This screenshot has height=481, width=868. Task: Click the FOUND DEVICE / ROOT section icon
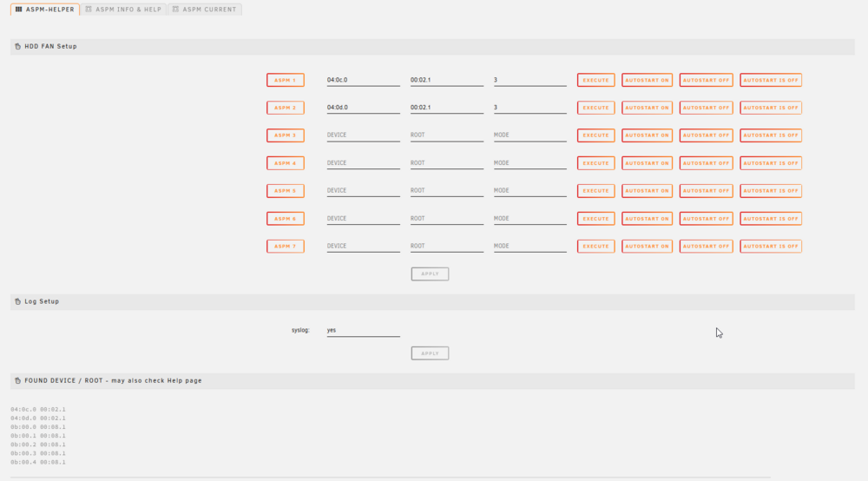(17, 381)
